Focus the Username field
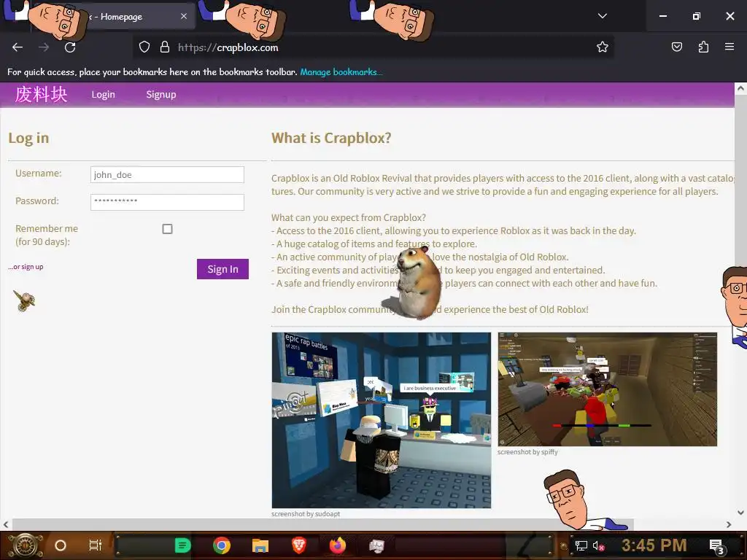 (x=167, y=175)
